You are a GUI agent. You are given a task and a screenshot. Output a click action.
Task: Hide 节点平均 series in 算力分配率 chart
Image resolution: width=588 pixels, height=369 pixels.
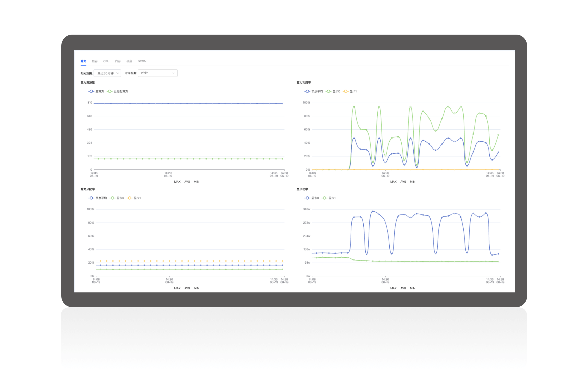click(x=91, y=198)
